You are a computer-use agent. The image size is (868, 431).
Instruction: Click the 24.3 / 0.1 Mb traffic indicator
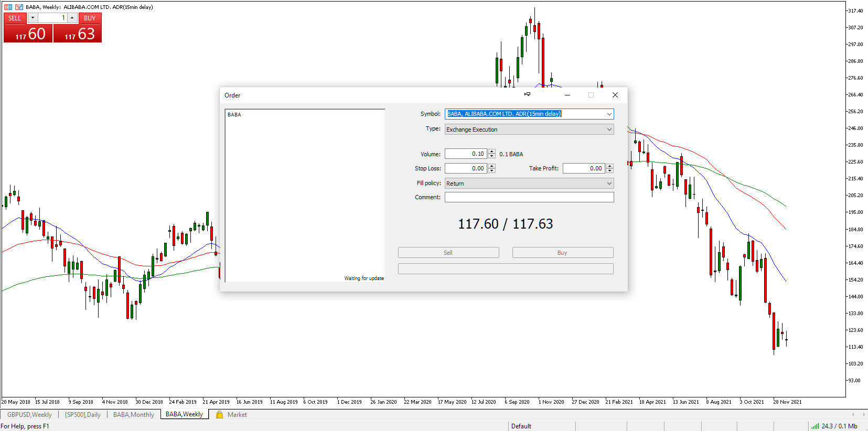[x=839, y=426]
